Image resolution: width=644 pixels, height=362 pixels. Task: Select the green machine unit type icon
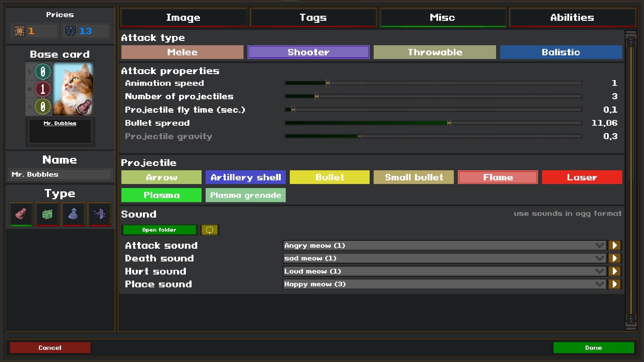(47, 214)
